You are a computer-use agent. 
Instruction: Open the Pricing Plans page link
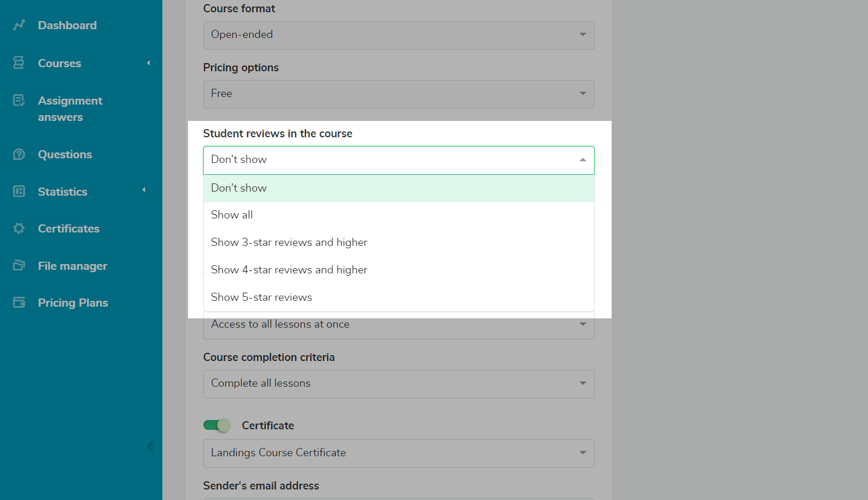click(x=73, y=303)
